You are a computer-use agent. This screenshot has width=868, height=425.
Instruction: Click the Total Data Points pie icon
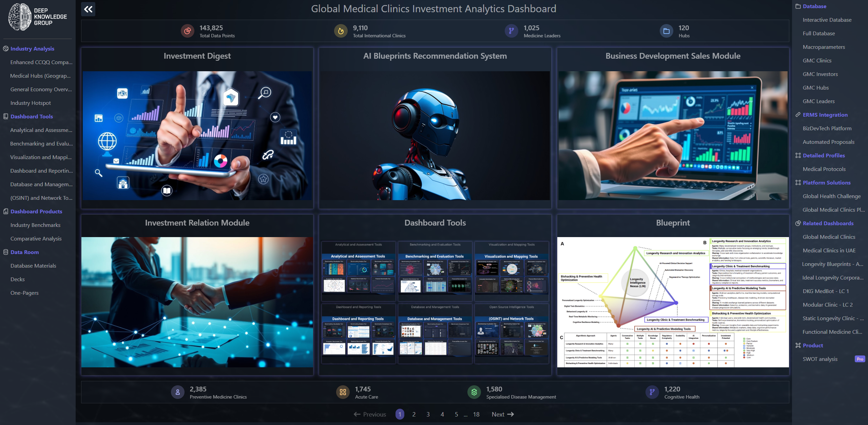pyautogui.click(x=187, y=31)
